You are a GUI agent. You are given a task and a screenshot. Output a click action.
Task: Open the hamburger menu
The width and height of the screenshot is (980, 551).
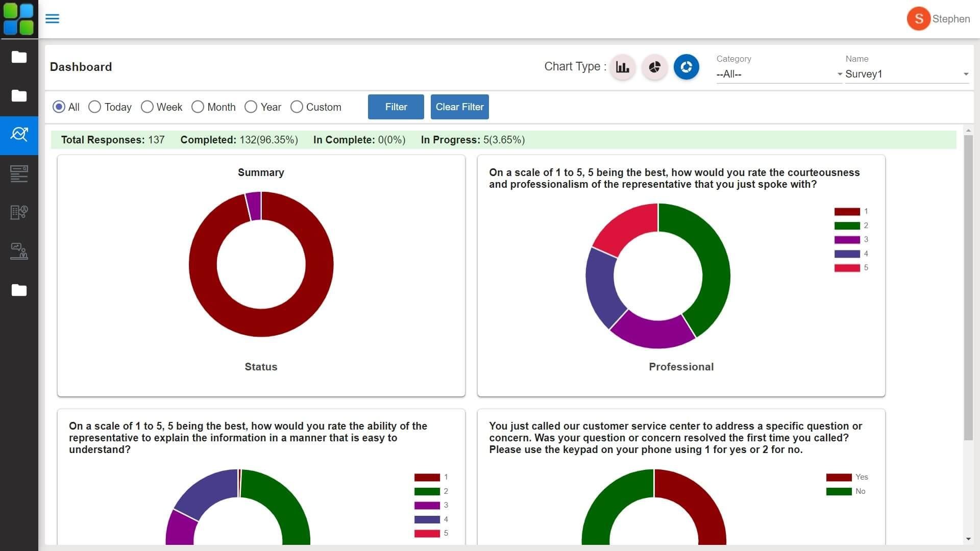52,19
